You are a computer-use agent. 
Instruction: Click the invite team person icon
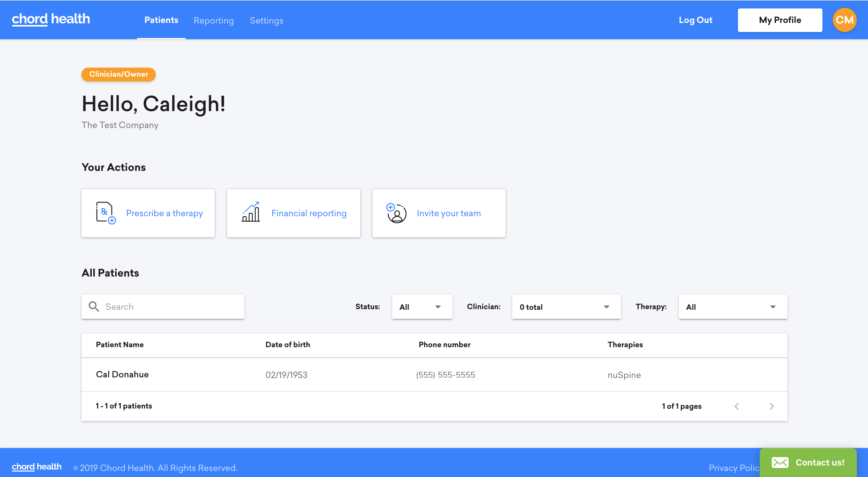click(396, 213)
